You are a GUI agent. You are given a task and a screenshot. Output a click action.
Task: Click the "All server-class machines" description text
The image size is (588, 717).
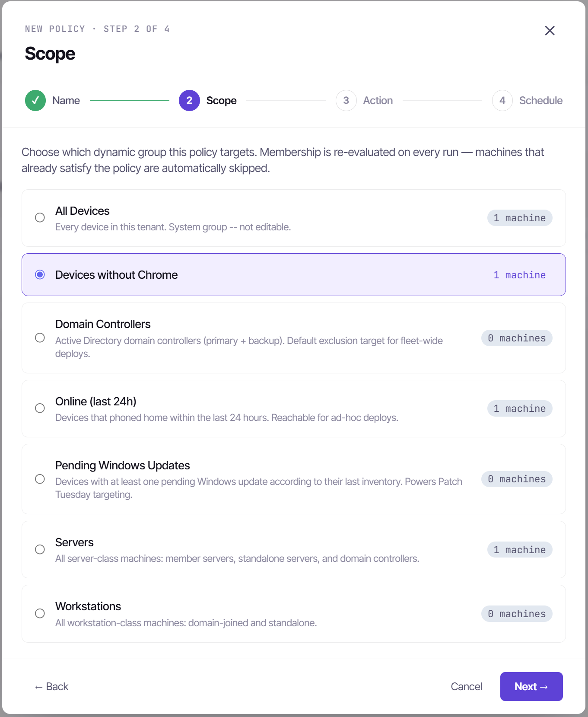pyautogui.click(x=237, y=559)
